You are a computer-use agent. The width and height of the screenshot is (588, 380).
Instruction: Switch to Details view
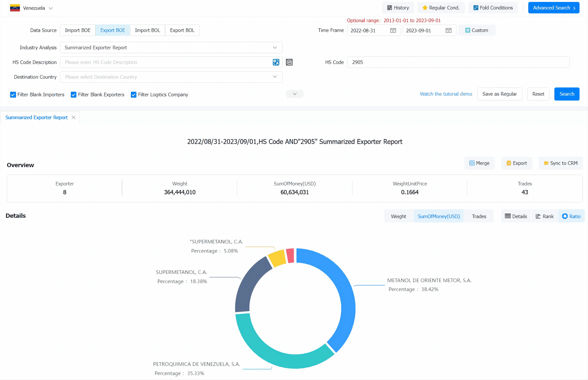[x=516, y=216]
